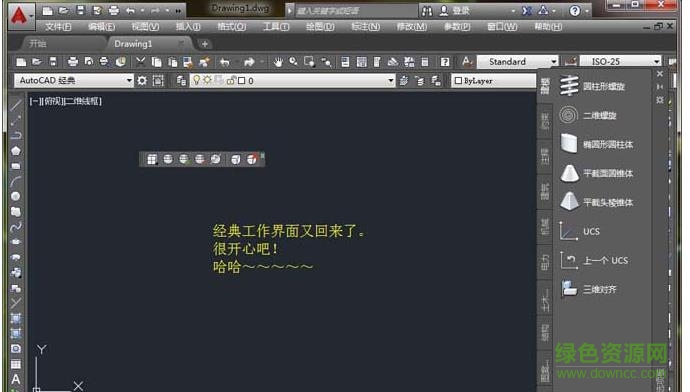Click the Search binoculars icon in title bar
The width and height of the screenshot is (690, 392).
tap(426, 11)
